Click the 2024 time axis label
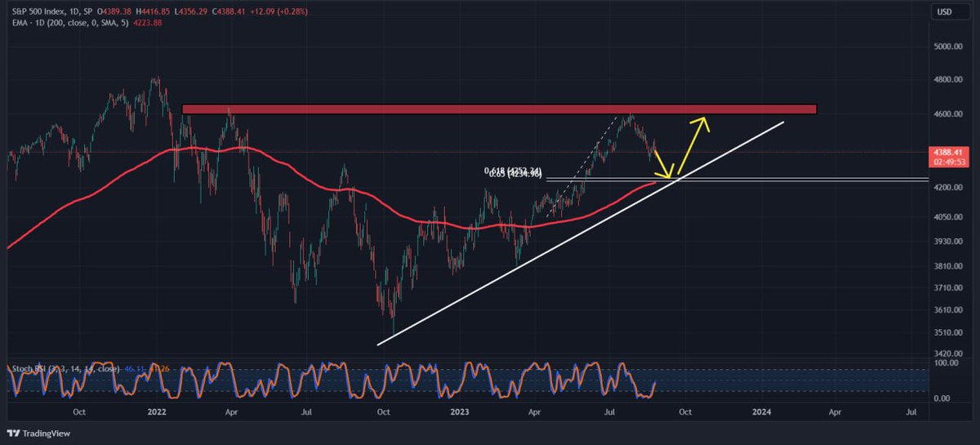This screenshot has width=980, height=445. pyautogui.click(x=761, y=413)
